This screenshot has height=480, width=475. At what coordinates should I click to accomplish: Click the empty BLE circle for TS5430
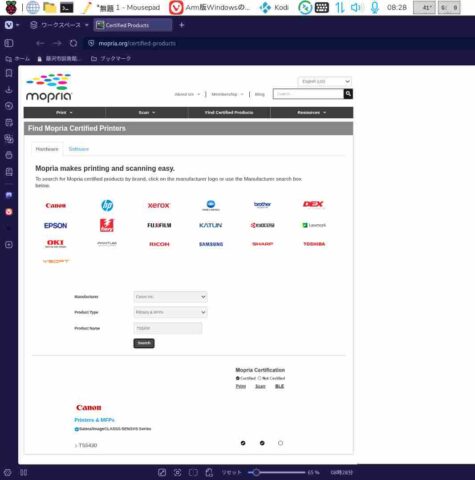[x=280, y=443]
